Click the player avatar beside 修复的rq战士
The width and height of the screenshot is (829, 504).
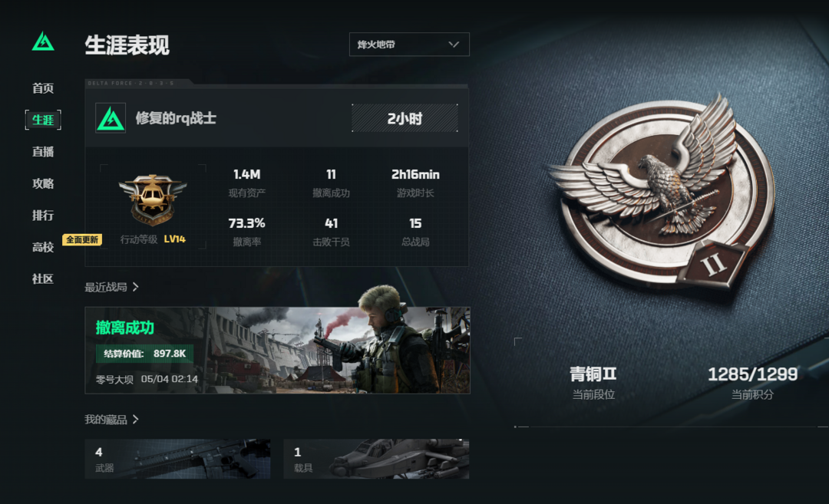click(111, 118)
